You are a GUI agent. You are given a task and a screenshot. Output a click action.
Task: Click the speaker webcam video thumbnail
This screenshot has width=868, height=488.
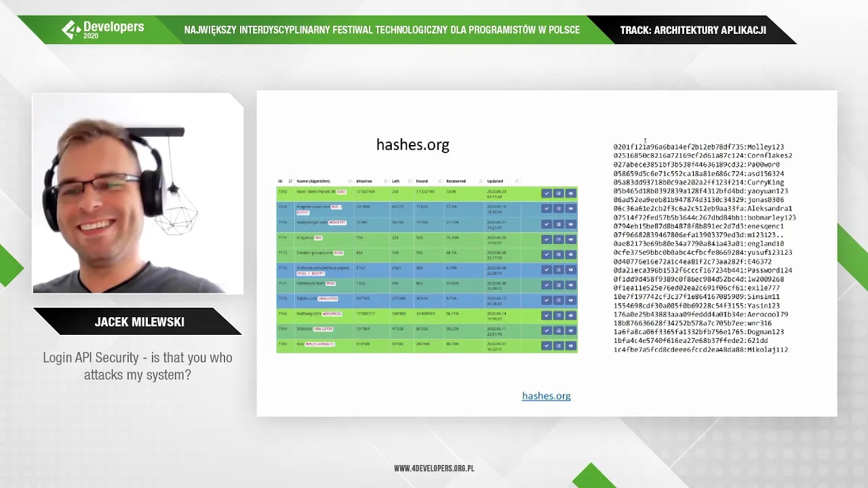[x=138, y=194]
